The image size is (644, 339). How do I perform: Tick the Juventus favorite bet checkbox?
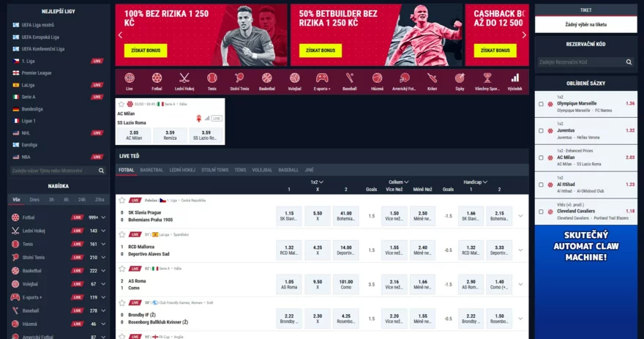(541, 130)
